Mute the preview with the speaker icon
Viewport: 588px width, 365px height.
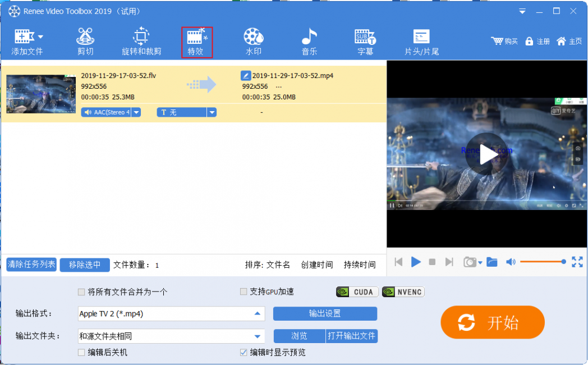pos(511,262)
